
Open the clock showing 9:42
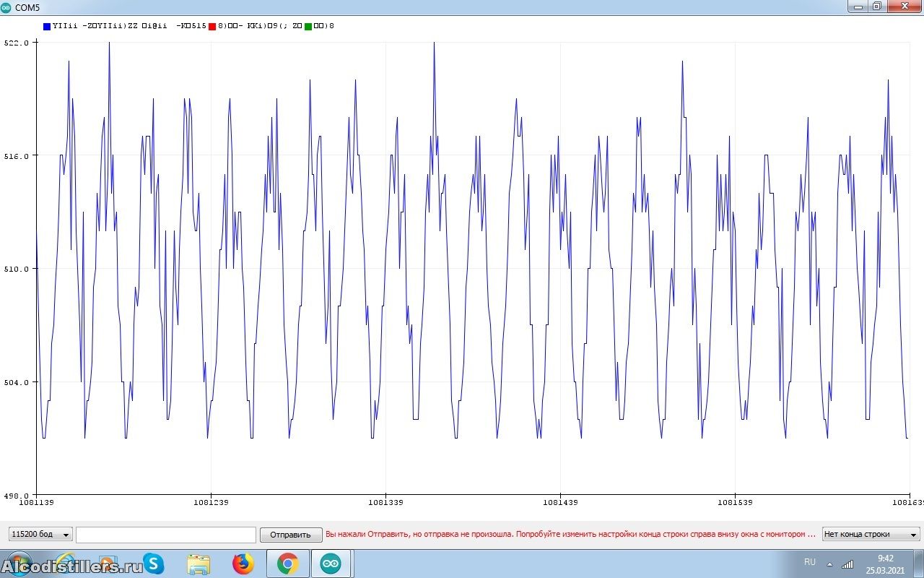tap(885, 564)
